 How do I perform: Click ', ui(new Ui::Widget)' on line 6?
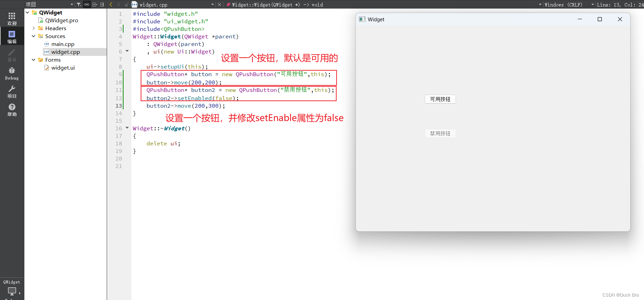point(180,51)
